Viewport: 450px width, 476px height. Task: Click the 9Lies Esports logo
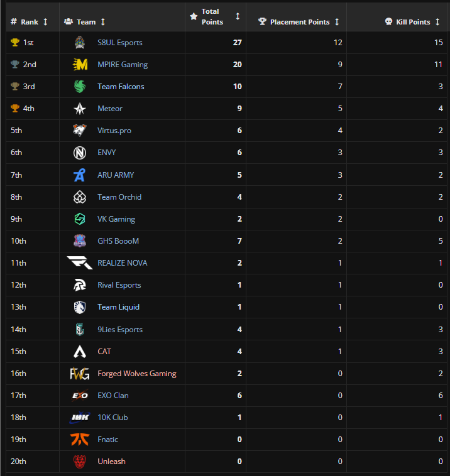coord(80,330)
